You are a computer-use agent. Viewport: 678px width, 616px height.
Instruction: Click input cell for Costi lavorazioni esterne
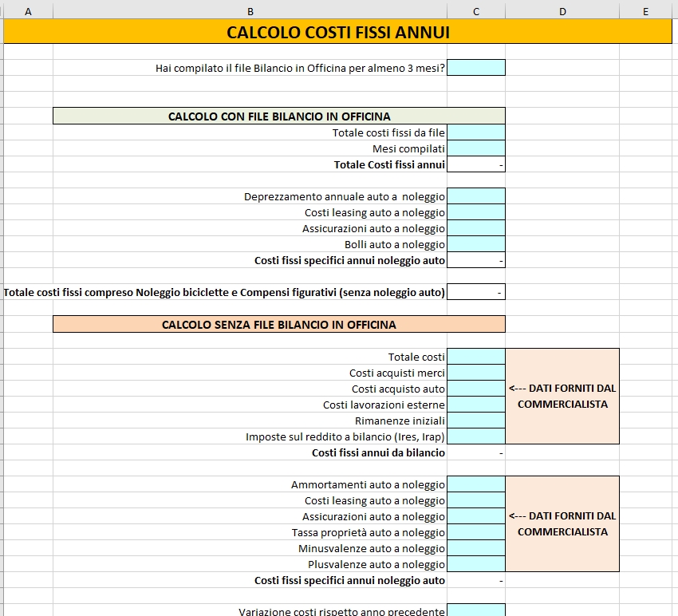[x=476, y=405]
